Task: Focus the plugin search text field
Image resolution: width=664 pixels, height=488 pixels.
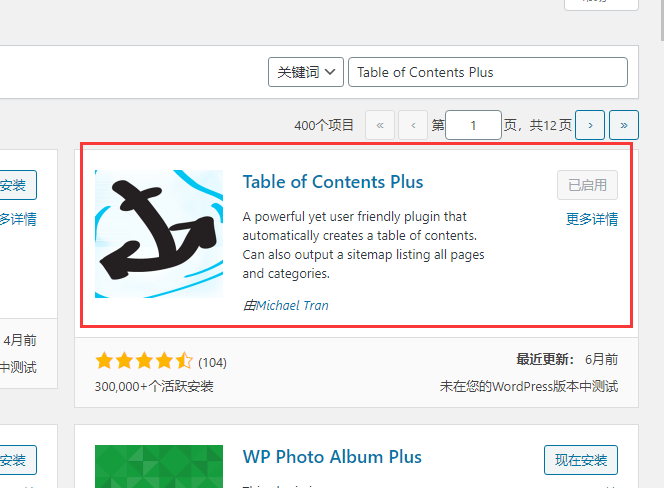Action: click(x=488, y=72)
